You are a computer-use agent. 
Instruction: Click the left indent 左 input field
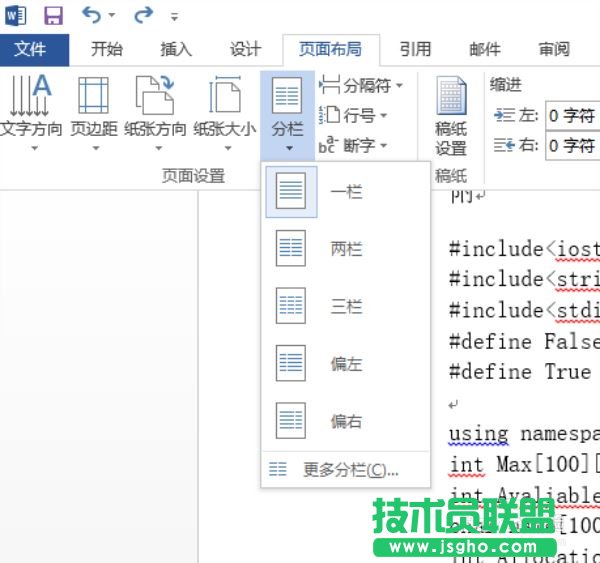573,116
